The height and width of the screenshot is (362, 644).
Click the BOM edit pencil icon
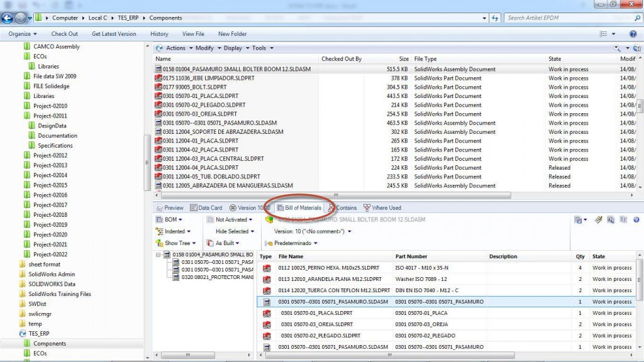coord(599,220)
